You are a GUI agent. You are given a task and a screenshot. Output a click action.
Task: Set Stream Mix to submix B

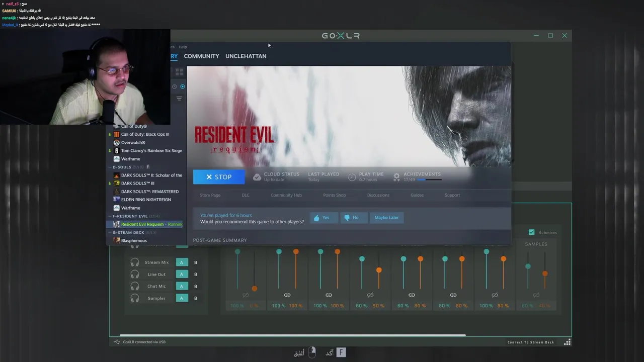point(196,262)
